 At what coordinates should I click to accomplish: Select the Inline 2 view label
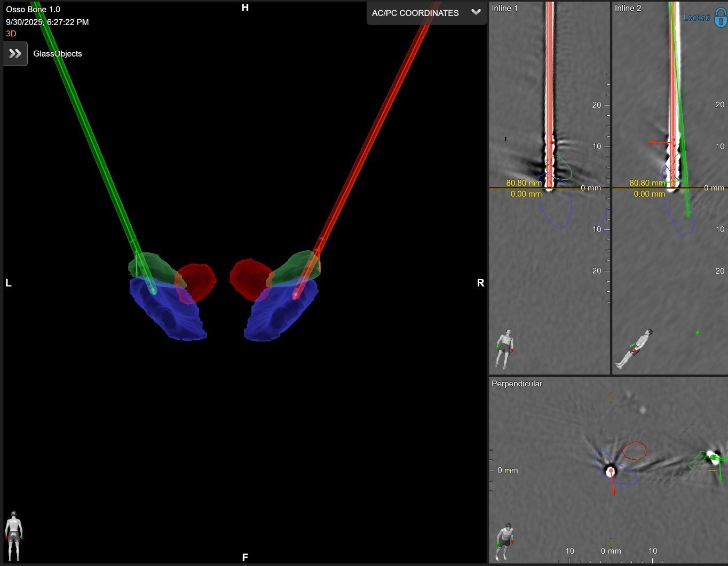pos(628,8)
